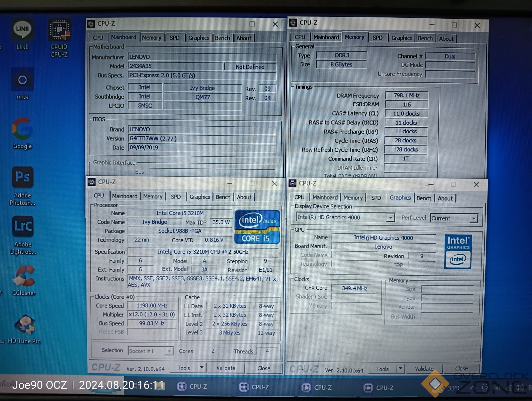Expand Tools arrow in CPU window

[202, 368]
